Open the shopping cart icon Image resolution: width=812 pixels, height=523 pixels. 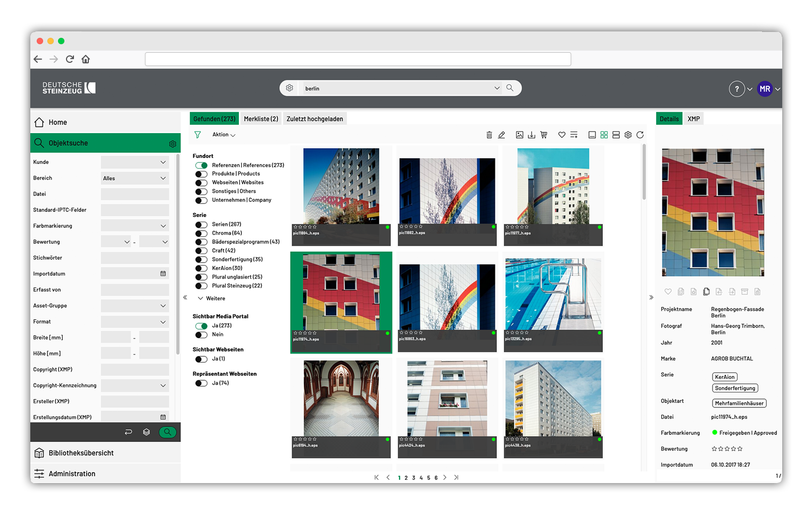tap(544, 135)
